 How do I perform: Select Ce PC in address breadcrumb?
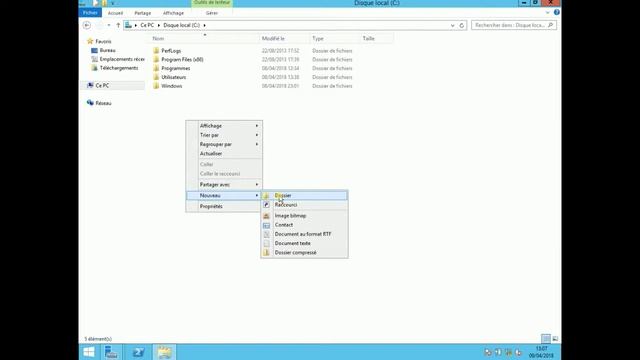pos(147,25)
